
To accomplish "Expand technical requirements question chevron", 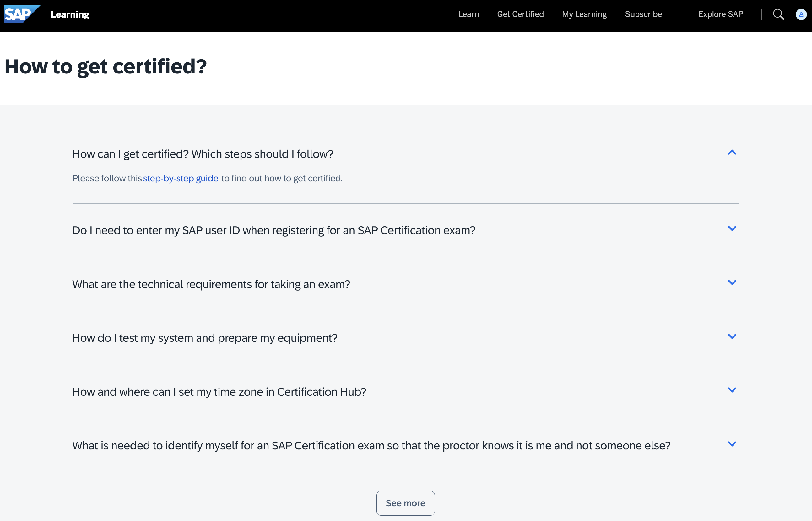I will pyautogui.click(x=732, y=282).
